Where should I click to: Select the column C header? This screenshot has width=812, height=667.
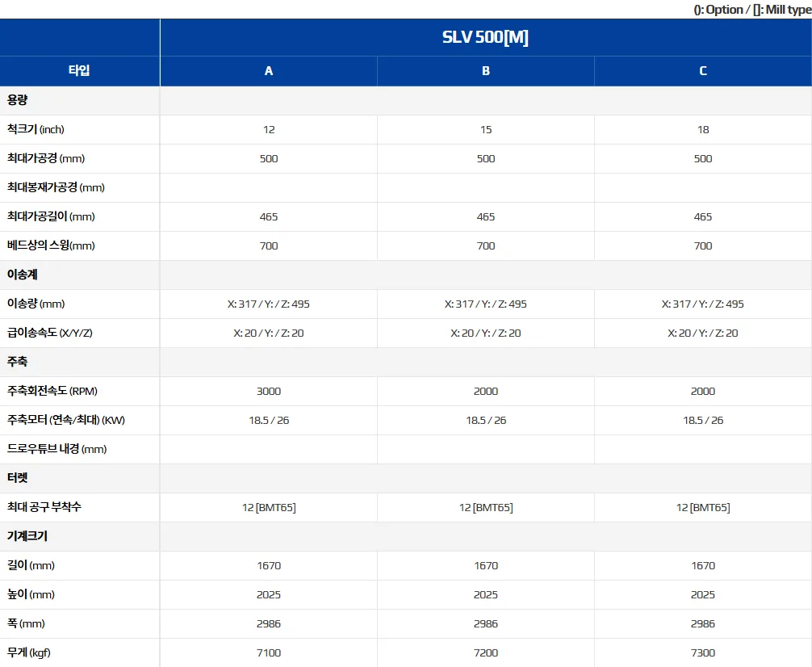[x=703, y=71]
